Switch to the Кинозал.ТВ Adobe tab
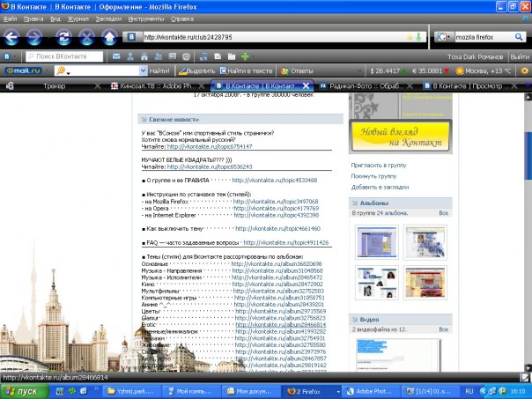The height and width of the screenshot is (399, 532). click(156, 86)
